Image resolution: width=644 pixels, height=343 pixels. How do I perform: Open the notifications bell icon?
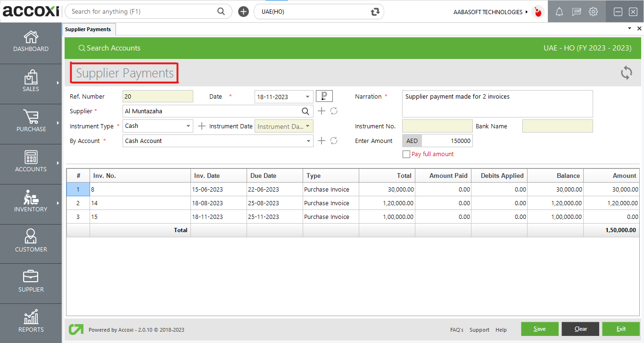(x=559, y=11)
